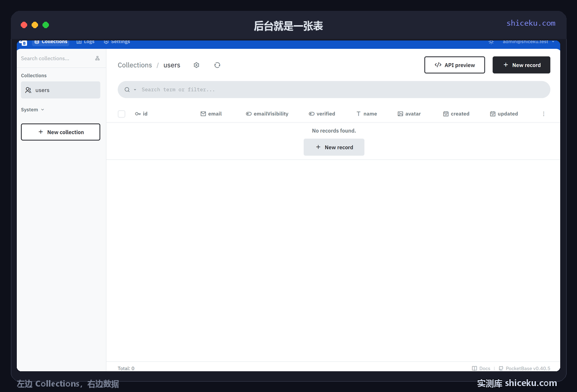Image resolution: width=577 pixels, height=392 pixels.
Task: Click the yellow minimize window button
Action: [x=35, y=25]
